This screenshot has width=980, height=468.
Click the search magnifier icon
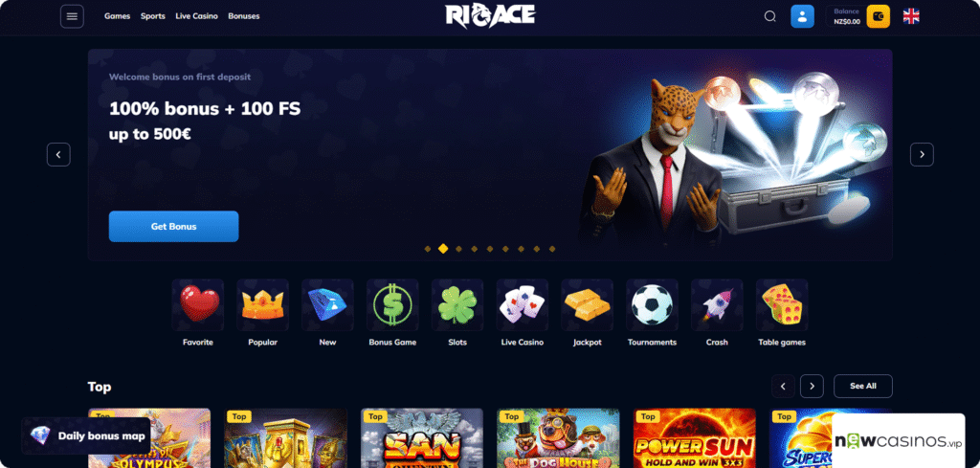(x=770, y=16)
